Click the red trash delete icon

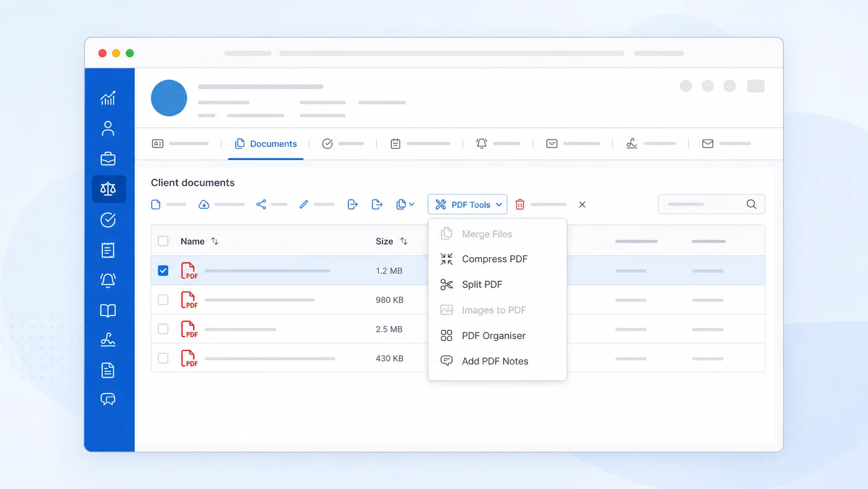click(520, 204)
